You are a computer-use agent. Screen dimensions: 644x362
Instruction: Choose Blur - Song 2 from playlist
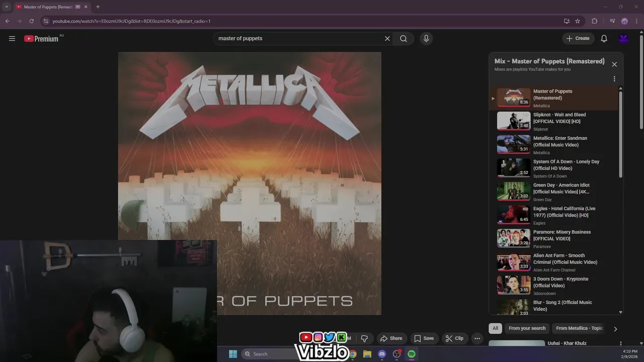point(553,307)
